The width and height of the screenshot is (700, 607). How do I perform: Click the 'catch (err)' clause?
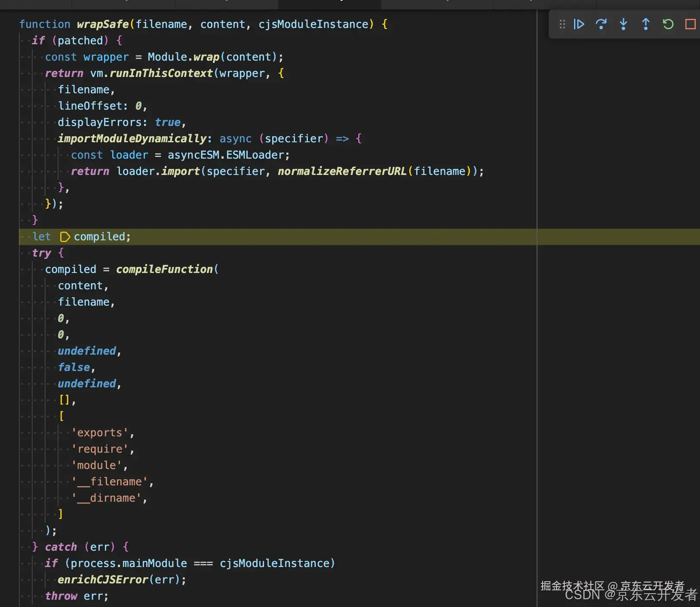click(x=80, y=547)
